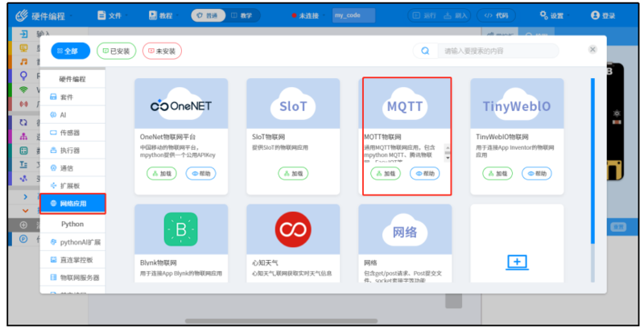Click the music note category icon
Viewport: 644px width, 330px height.
coord(24,62)
